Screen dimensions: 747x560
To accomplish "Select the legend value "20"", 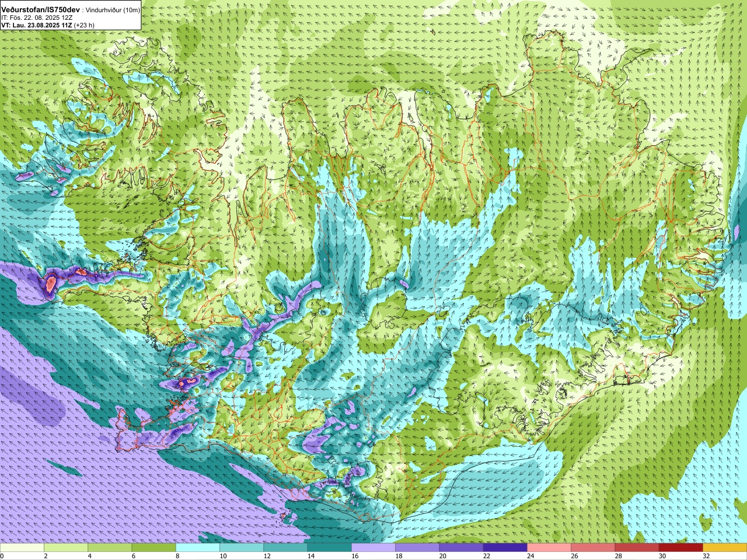I will (443, 556).
